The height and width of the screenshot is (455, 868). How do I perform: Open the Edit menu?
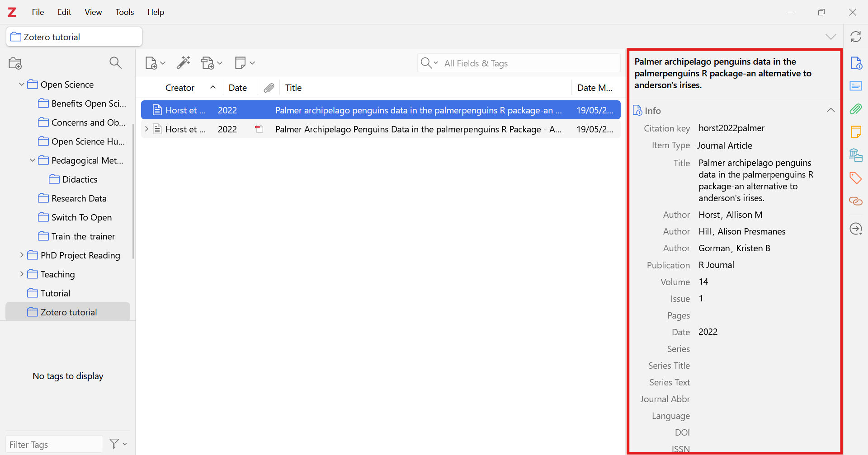(64, 12)
